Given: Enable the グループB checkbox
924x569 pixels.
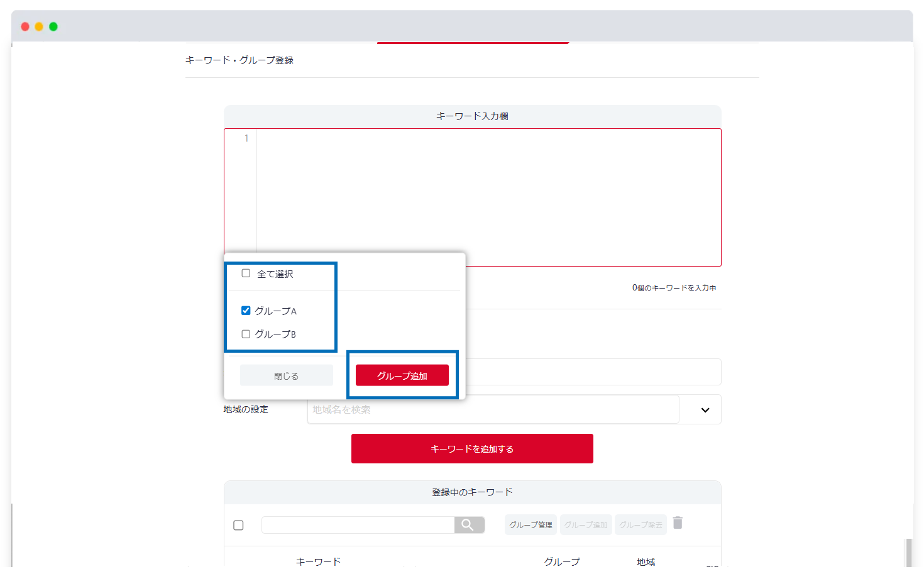Looking at the screenshot, I should pos(245,334).
